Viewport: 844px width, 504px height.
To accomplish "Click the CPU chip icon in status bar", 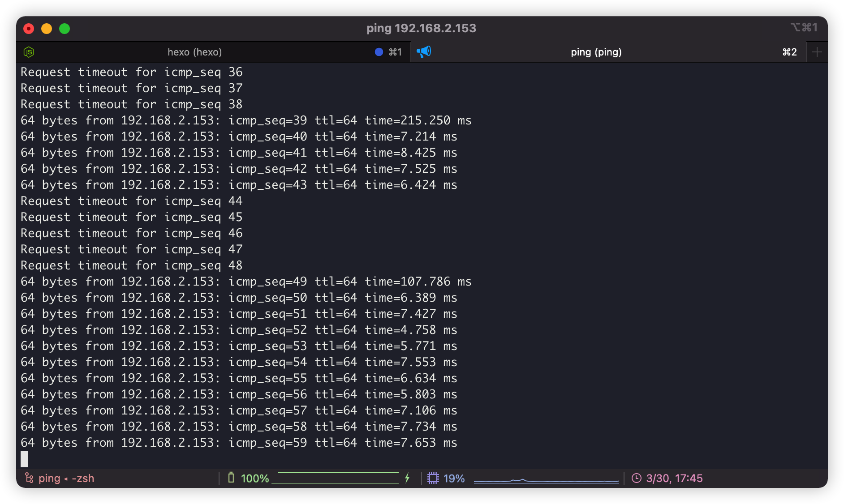I will [433, 478].
